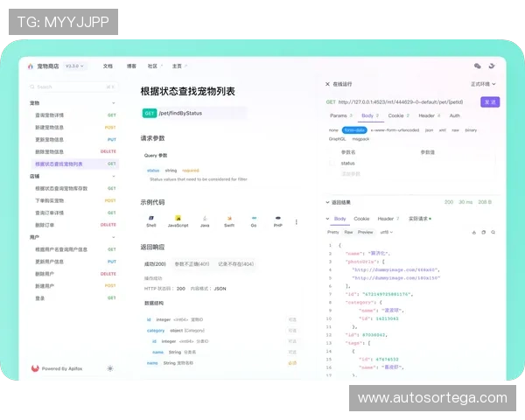Click the copy response icon
Screen dimensions: 525x420
484,232
